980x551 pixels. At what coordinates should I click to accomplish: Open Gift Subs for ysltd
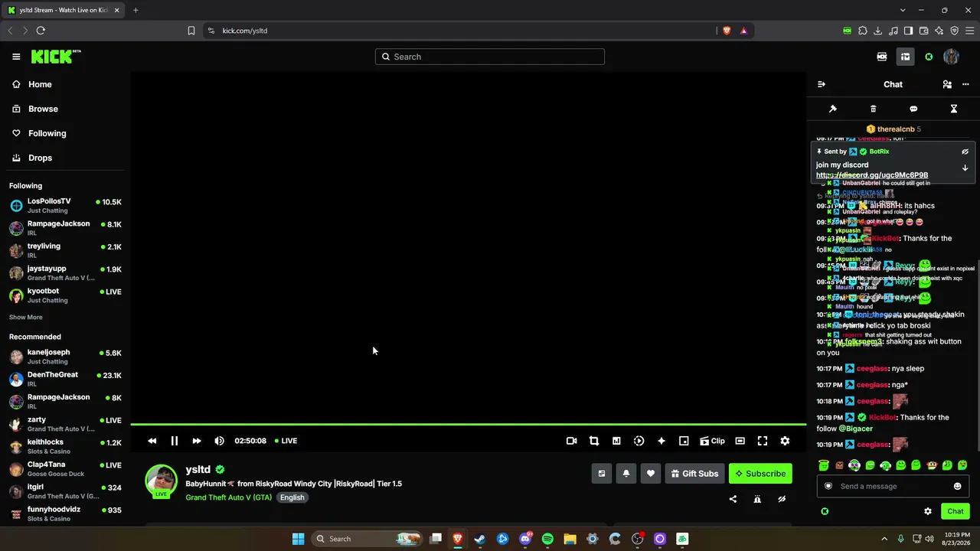(694, 474)
